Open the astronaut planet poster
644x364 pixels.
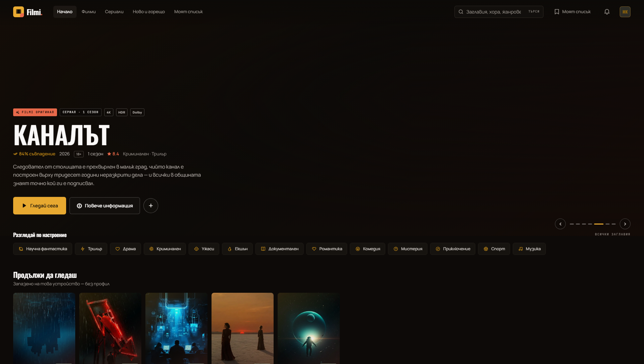[x=309, y=328]
